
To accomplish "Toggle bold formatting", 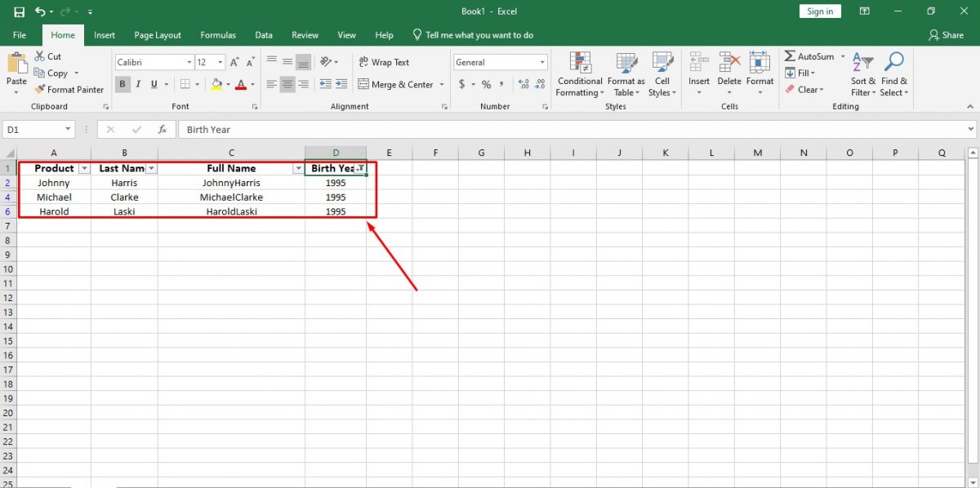I will tap(122, 84).
